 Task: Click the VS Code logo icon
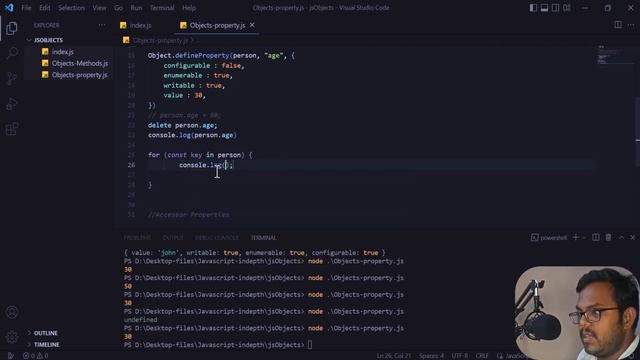(9, 8)
